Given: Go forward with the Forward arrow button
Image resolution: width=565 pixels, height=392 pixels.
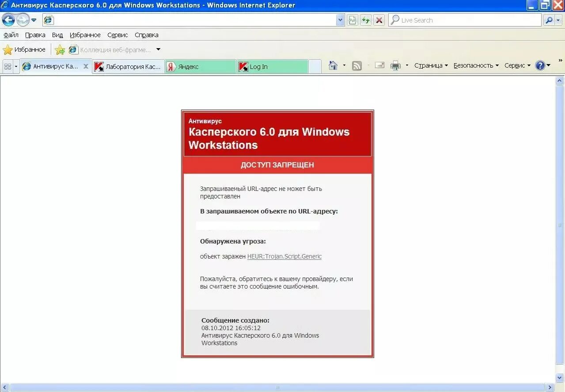Looking at the screenshot, I should pos(23,20).
